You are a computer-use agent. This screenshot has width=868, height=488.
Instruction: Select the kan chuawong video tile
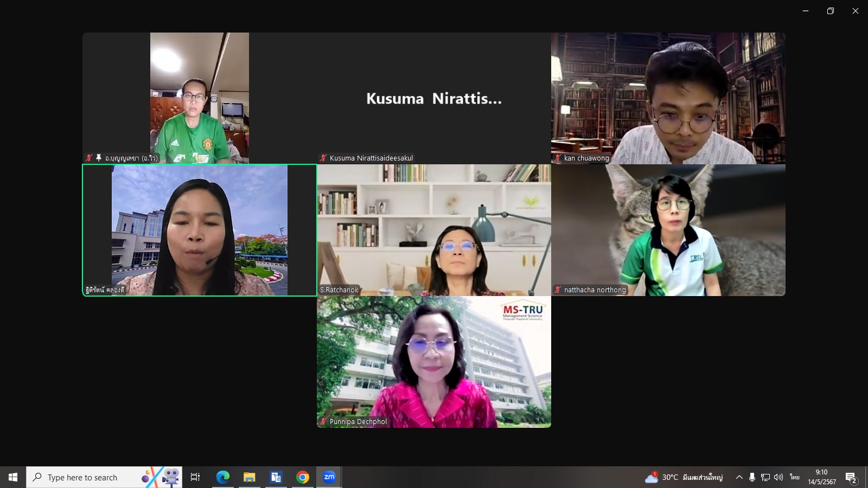[668, 98]
